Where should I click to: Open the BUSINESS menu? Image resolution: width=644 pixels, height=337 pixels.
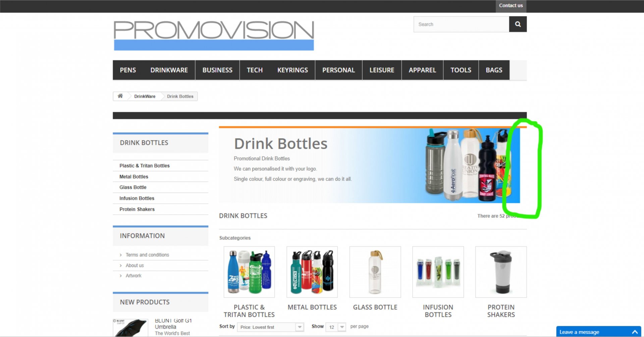[217, 70]
